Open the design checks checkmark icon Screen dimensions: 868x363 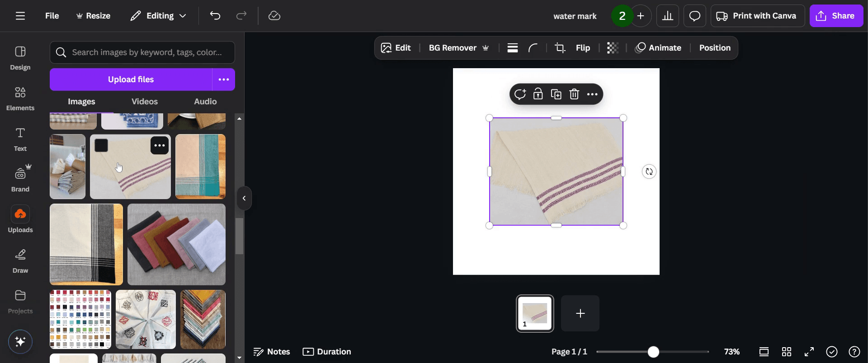coord(832,352)
